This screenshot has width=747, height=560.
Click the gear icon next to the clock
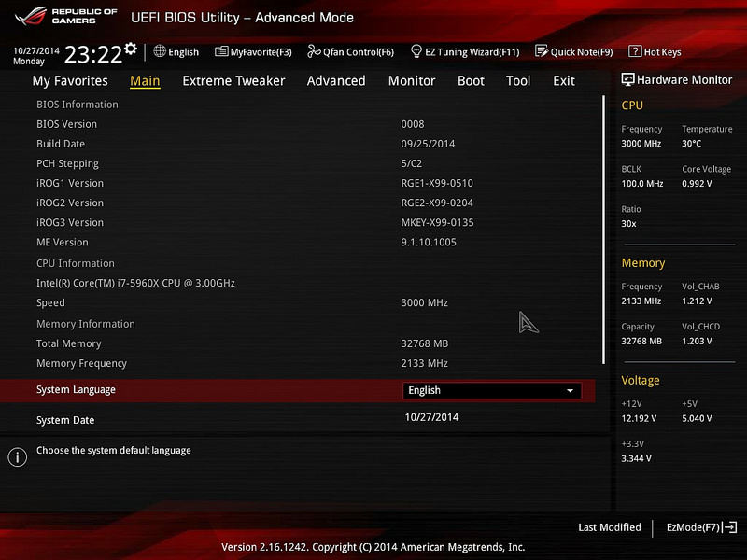point(131,49)
